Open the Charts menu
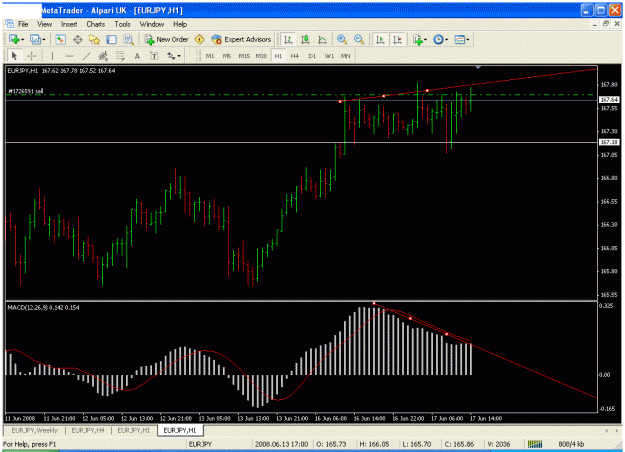 click(96, 24)
